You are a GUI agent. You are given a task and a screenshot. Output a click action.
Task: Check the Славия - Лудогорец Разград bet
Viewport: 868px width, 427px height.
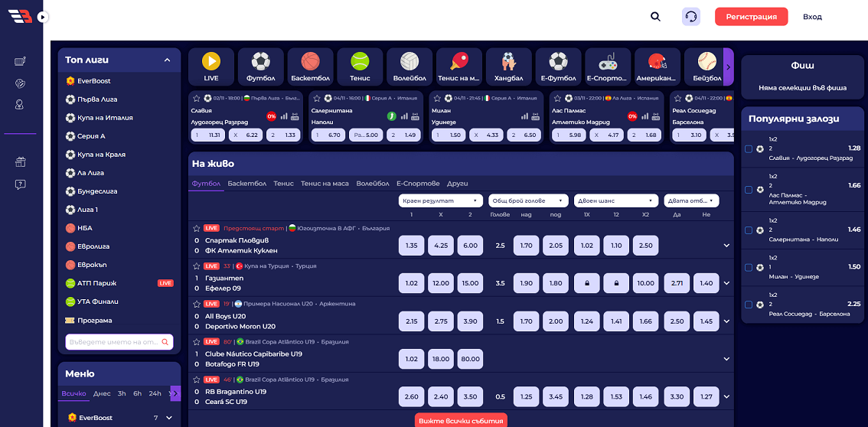[749, 149]
